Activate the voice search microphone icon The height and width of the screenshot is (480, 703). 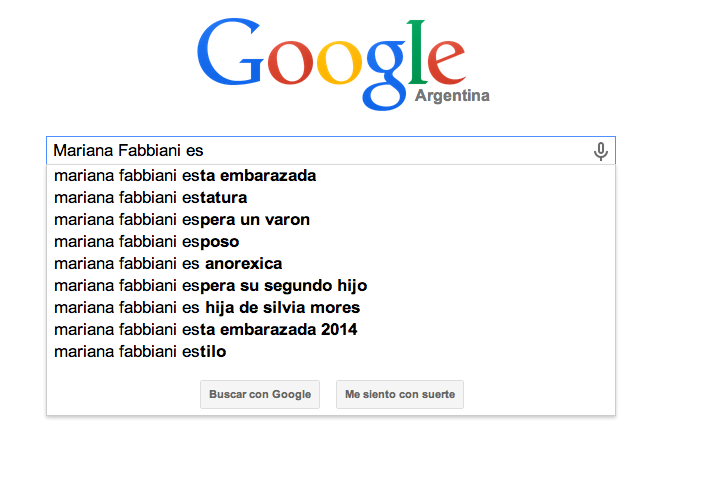tap(601, 151)
